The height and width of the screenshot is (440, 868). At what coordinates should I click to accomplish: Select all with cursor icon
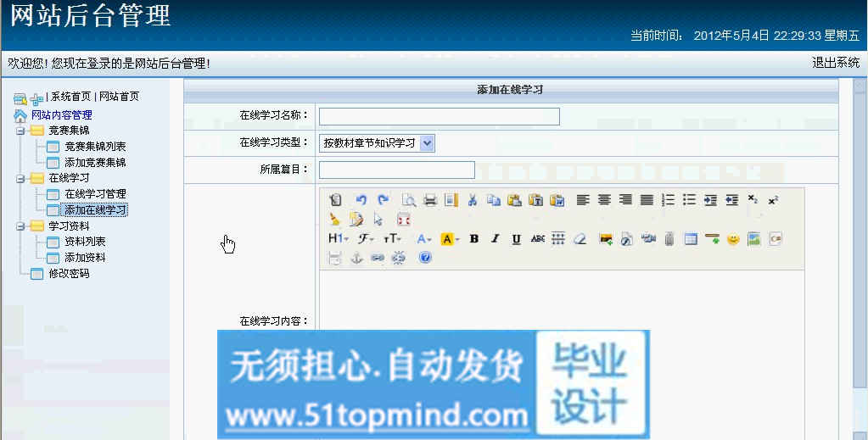click(x=378, y=220)
